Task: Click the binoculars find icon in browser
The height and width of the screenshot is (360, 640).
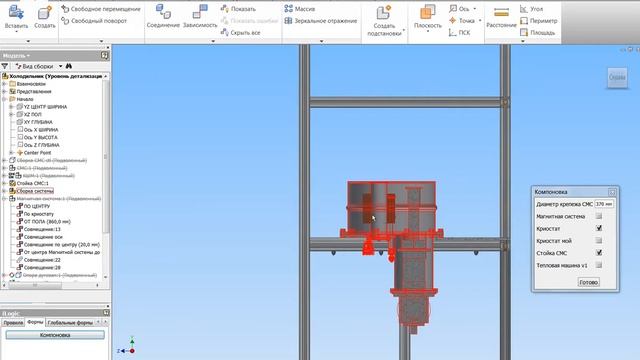Action: tap(69, 66)
